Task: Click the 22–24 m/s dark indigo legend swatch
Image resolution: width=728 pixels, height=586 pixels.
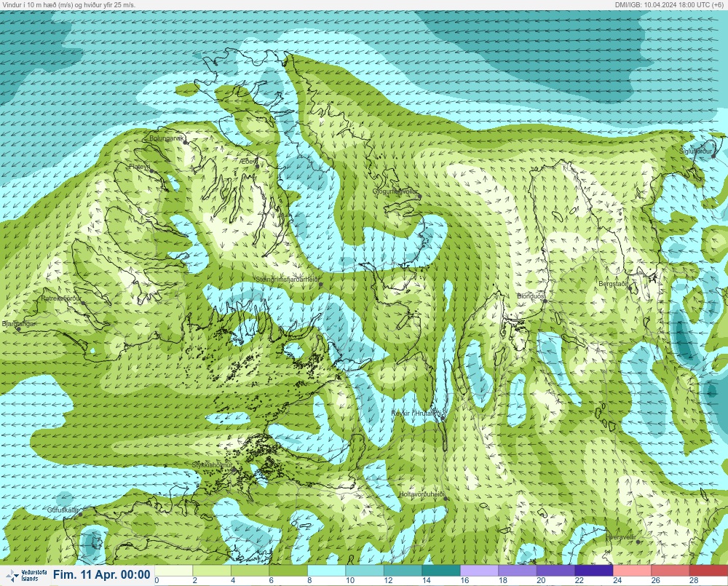Action: (594, 570)
